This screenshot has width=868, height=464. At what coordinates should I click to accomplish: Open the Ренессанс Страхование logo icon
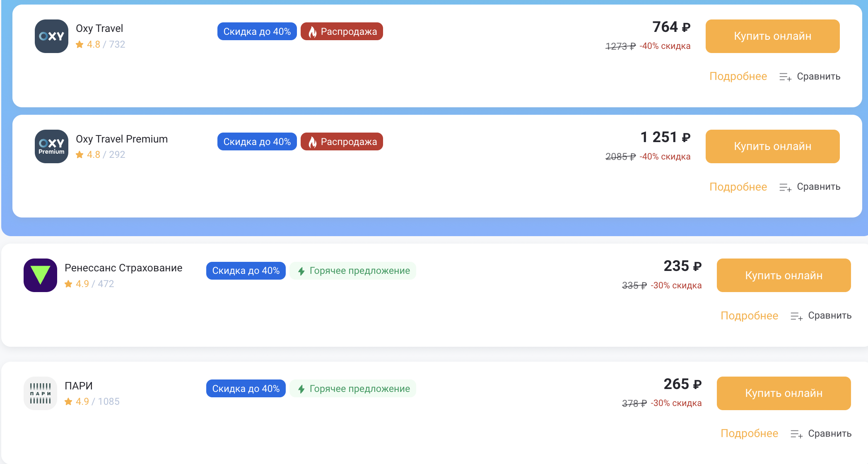point(40,275)
